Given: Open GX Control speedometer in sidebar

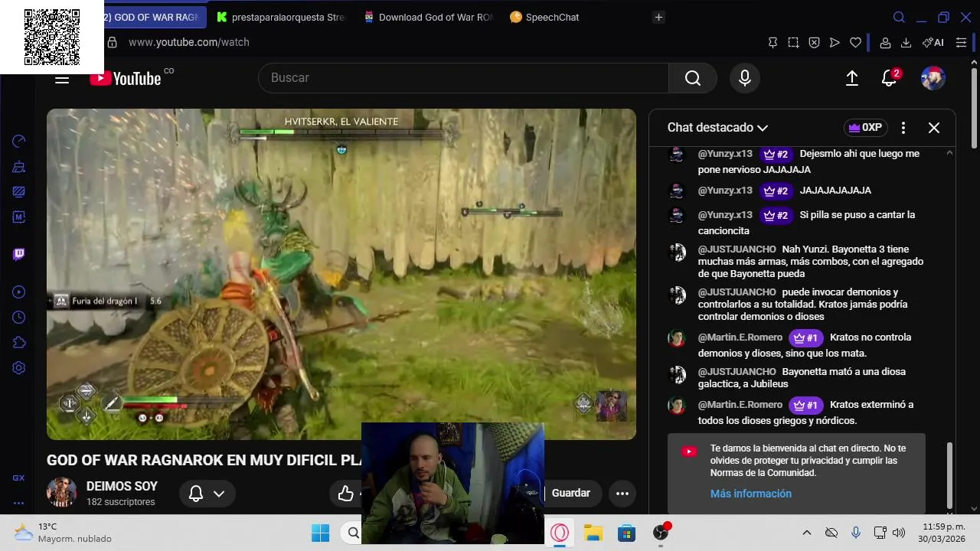Looking at the screenshot, I should coord(19,141).
